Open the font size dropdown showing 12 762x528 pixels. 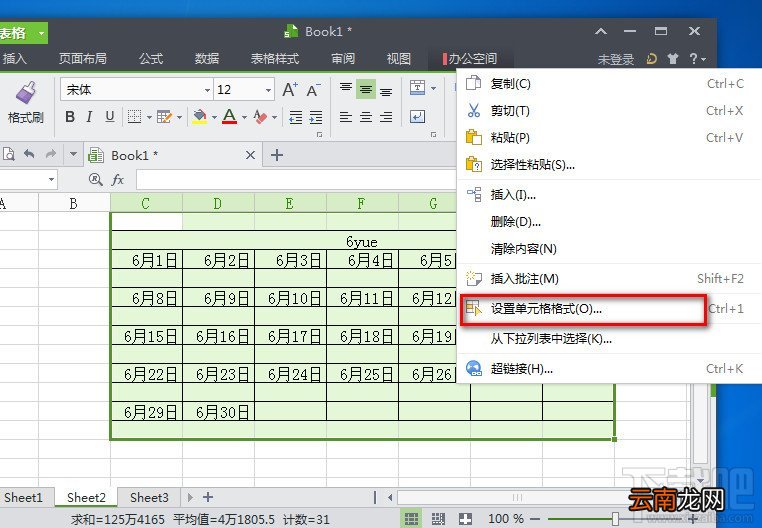point(268,90)
